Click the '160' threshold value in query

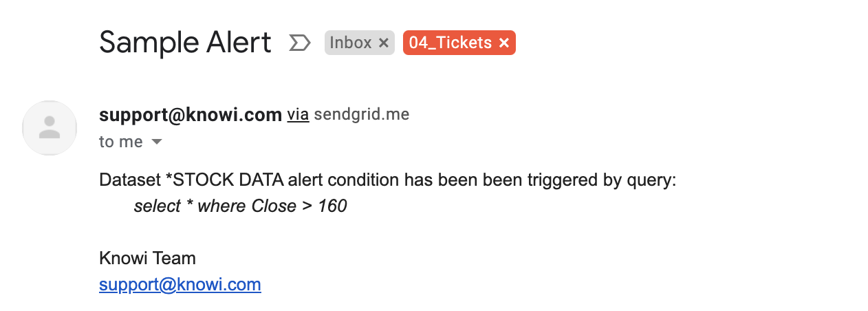tap(332, 206)
